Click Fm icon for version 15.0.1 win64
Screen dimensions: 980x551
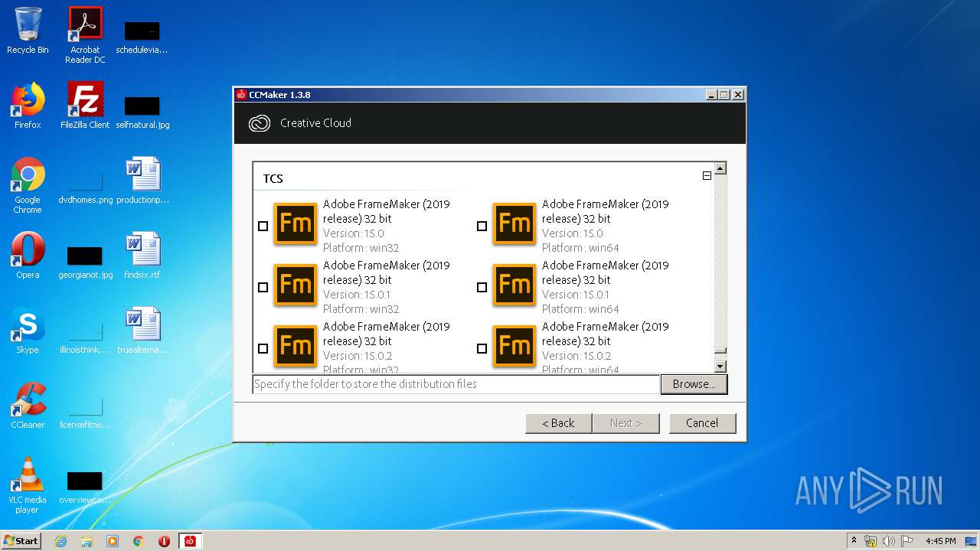click(x=514, y=285)
